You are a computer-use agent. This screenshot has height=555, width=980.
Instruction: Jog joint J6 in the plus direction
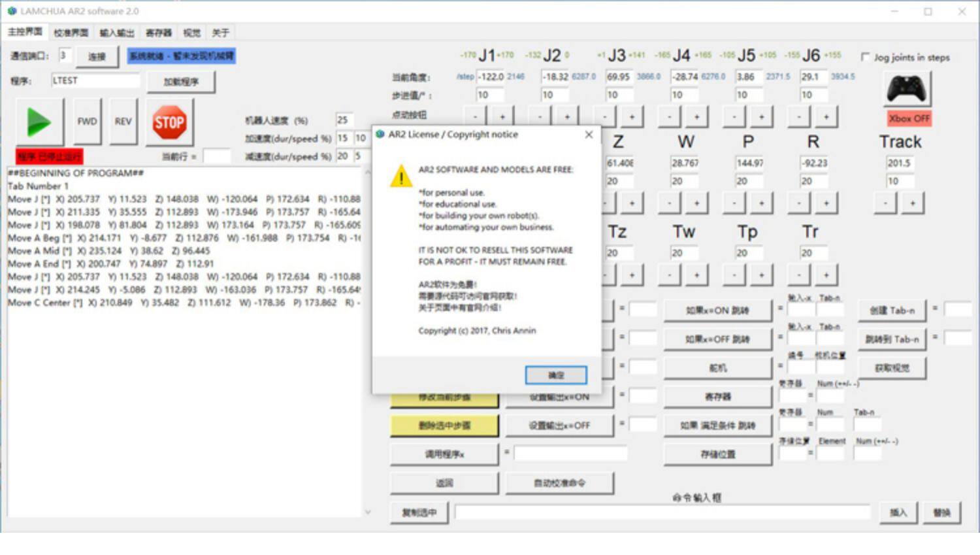(826, 116)
